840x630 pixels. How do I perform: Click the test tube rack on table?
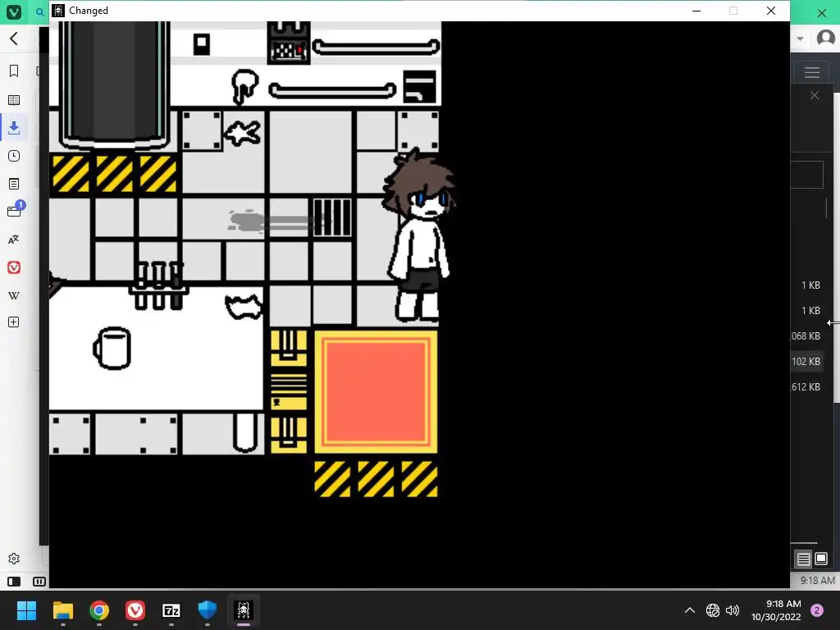tap(158, 285)
